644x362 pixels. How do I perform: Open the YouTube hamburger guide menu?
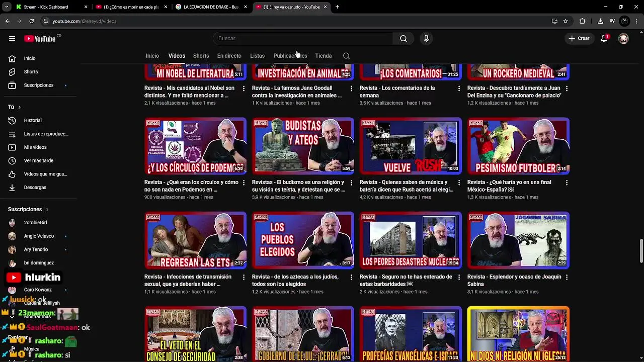coord(12,39)
